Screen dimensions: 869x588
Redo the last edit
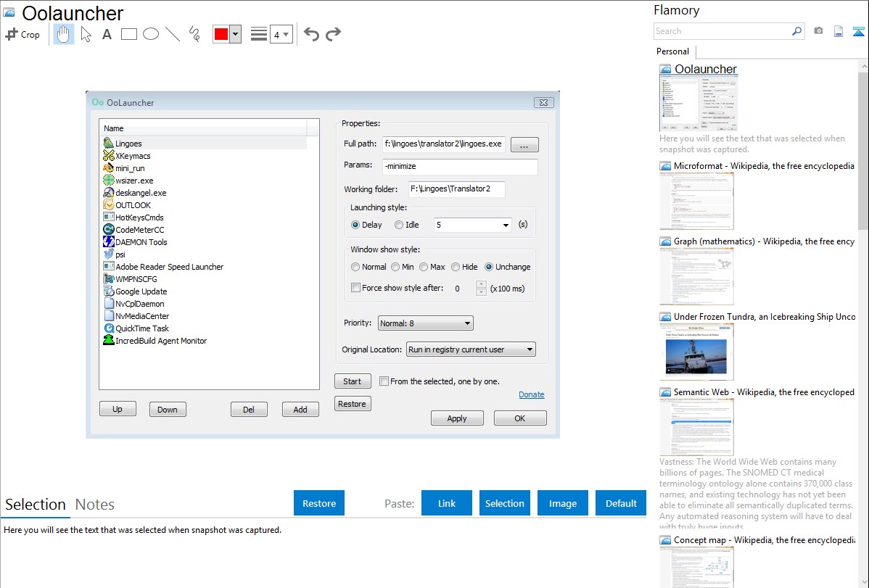(333, 34)
